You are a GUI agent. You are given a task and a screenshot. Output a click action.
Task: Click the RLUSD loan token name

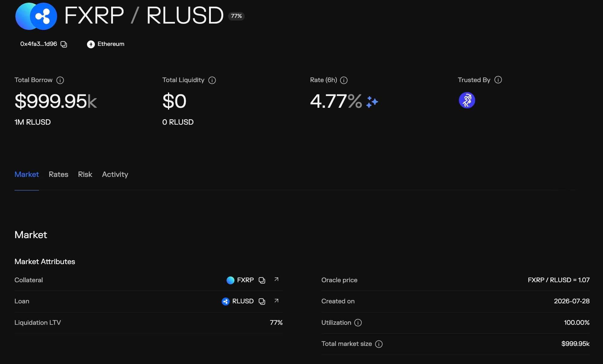click(x=243, y=301)
